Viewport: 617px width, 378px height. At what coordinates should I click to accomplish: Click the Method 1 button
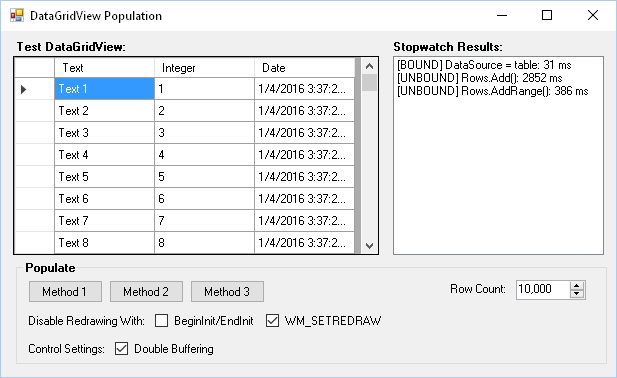65,291
